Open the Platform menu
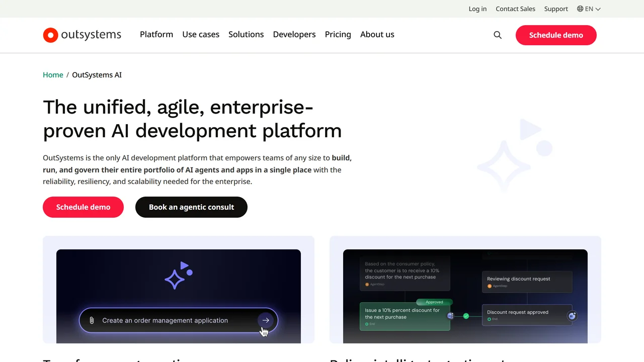 (x=156, y=35)
